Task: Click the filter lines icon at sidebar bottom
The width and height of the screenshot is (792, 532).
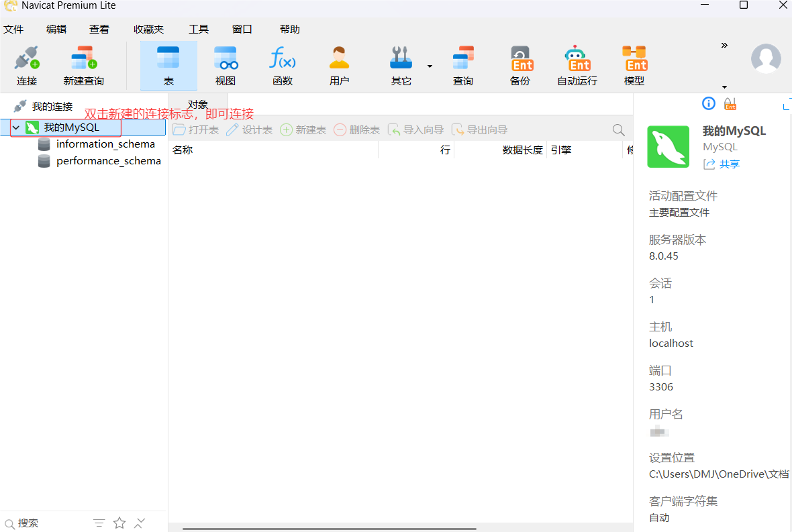Action: 99,523
